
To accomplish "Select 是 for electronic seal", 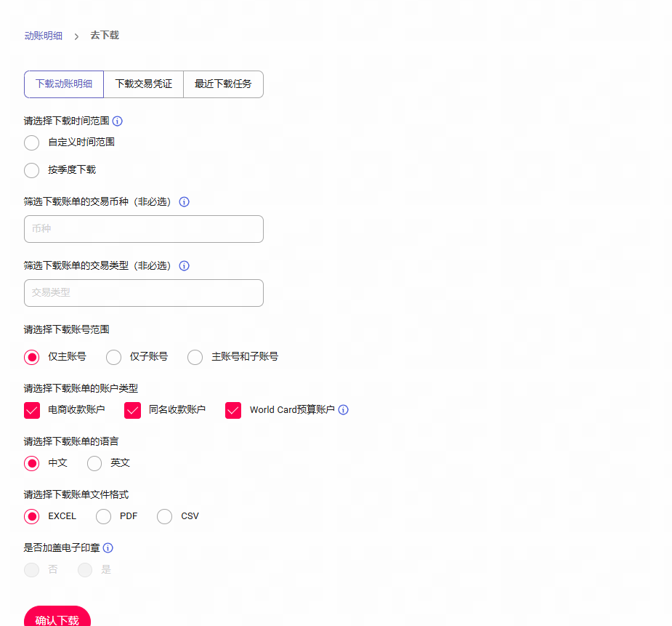I will coord(85,570).
